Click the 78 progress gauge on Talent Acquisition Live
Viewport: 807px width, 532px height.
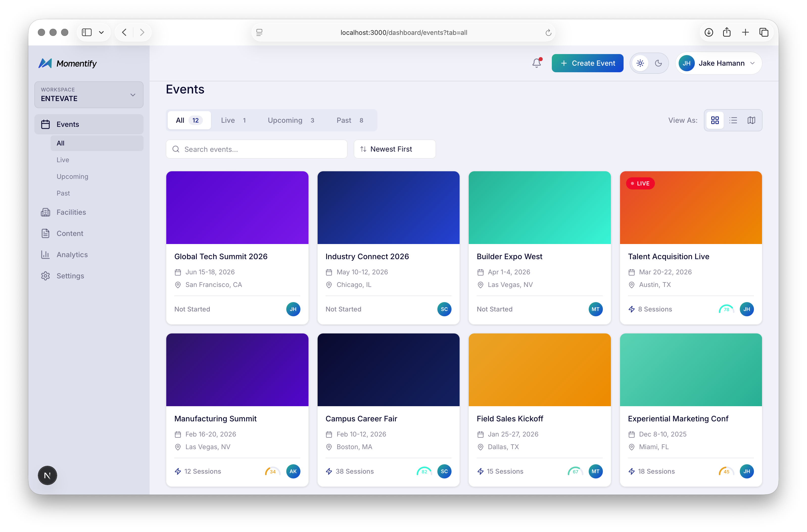726,309
